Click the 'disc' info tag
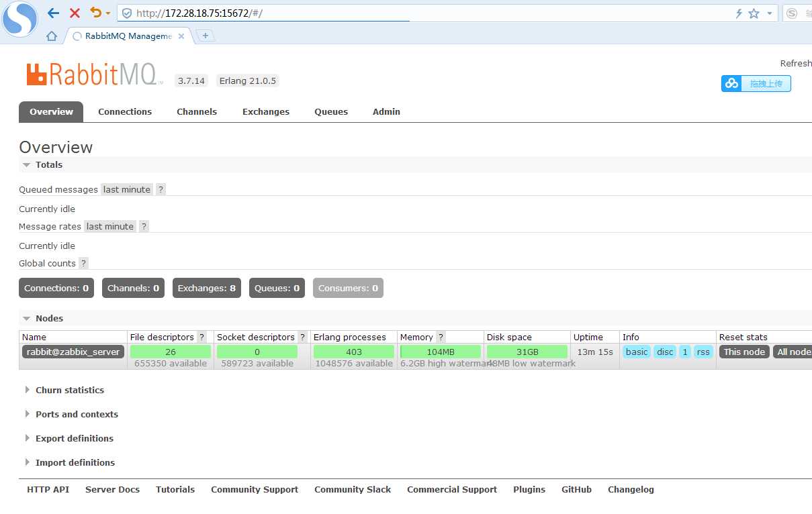 click(x=665, y=352)
